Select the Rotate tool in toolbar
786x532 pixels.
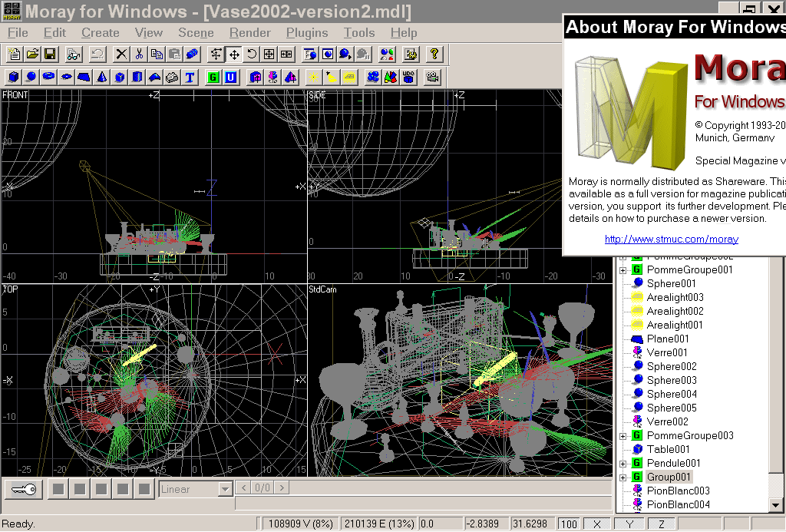(x=252, y=55)
